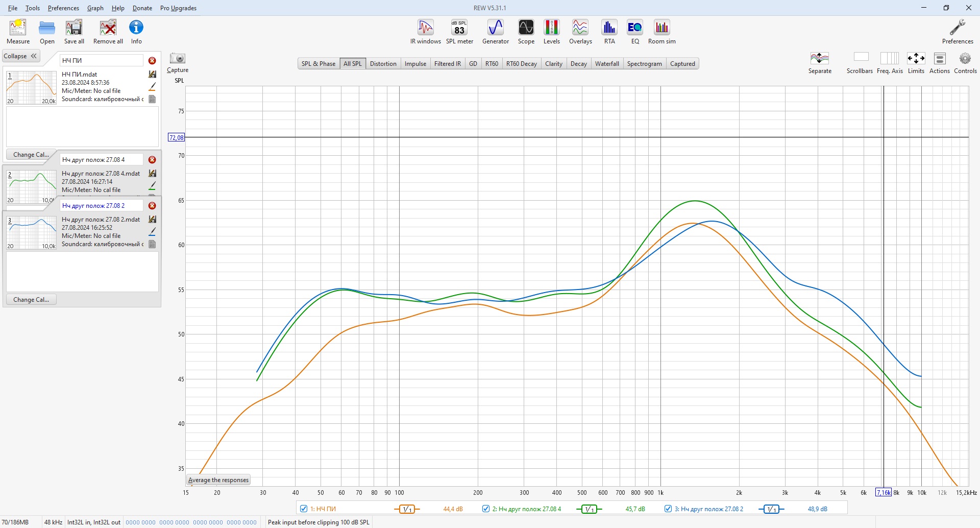
Task: Open the File menu
Action: coord(13,8)
